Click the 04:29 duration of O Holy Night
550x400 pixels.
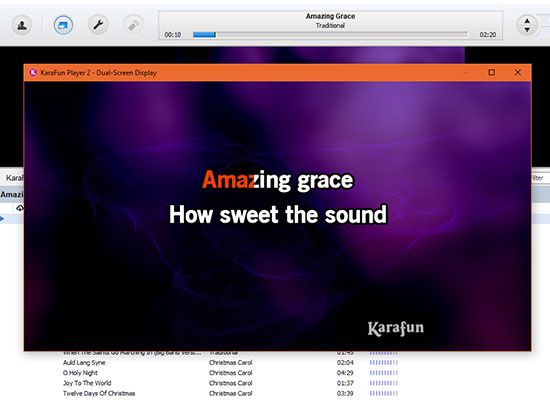(345, 373)
